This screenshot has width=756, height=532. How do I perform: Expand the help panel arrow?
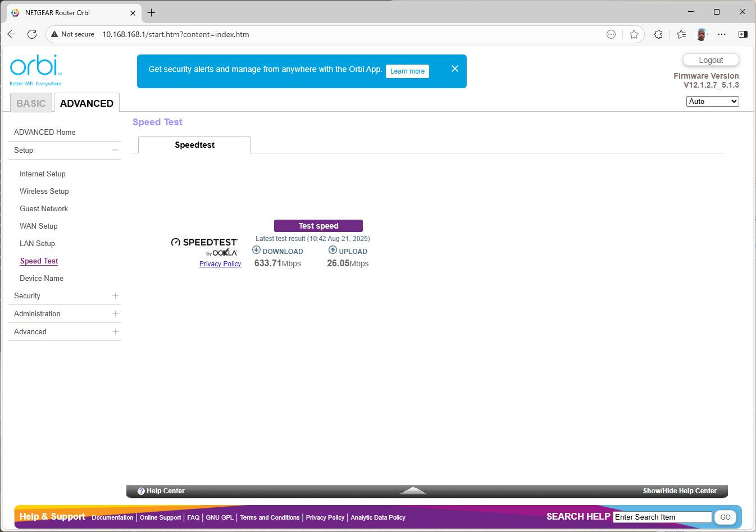[413, 490]
